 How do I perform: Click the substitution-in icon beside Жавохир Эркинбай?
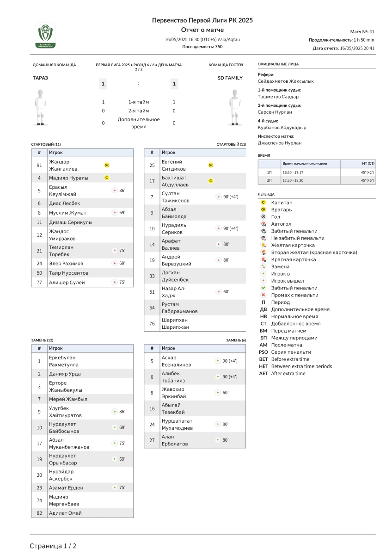218,393
